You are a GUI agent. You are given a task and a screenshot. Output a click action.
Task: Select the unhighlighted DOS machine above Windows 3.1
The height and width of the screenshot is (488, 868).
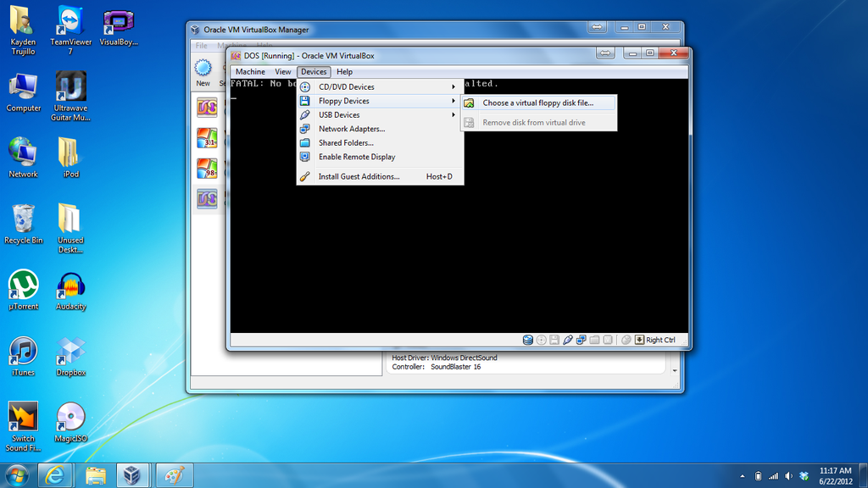pos(207,108)
